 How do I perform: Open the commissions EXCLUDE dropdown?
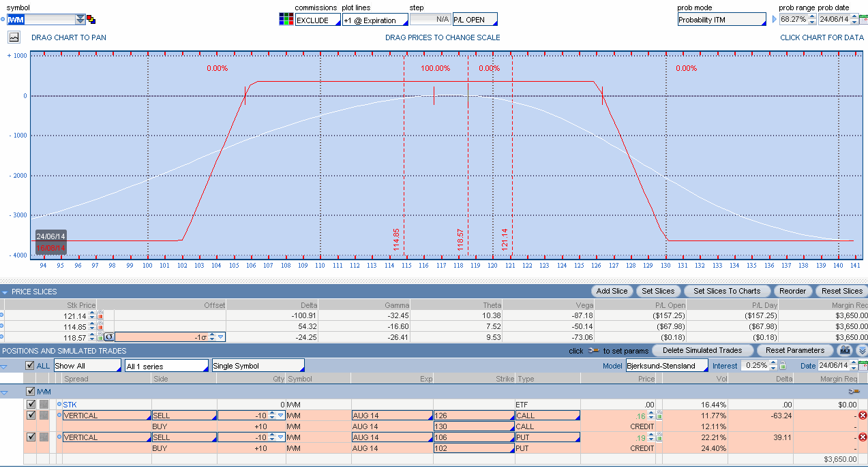coord(318,20)
